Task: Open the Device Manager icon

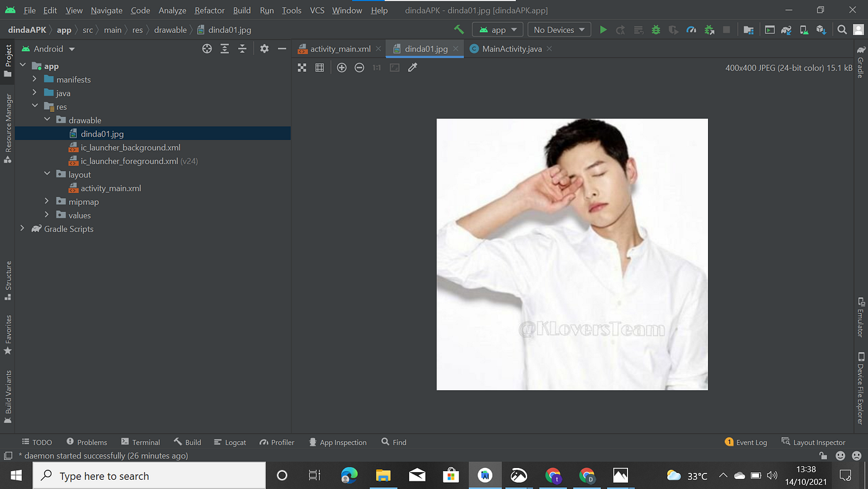Action: tap(803, 29)
